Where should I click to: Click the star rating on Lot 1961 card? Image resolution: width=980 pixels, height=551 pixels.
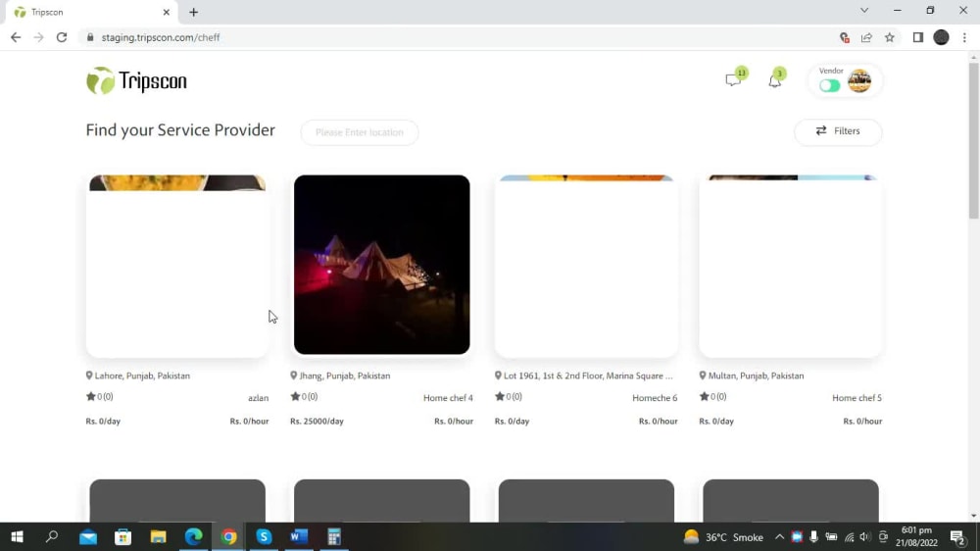(x=508, y=396)
